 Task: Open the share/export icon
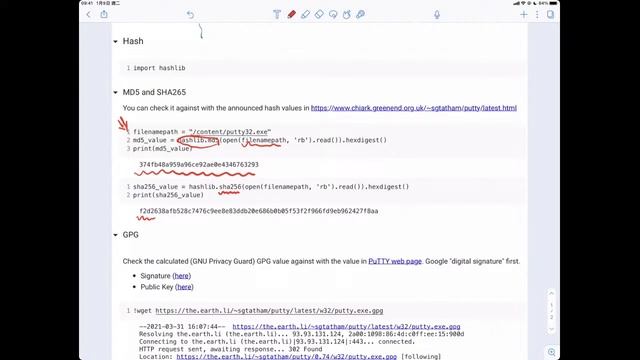(x=104, y=14)
